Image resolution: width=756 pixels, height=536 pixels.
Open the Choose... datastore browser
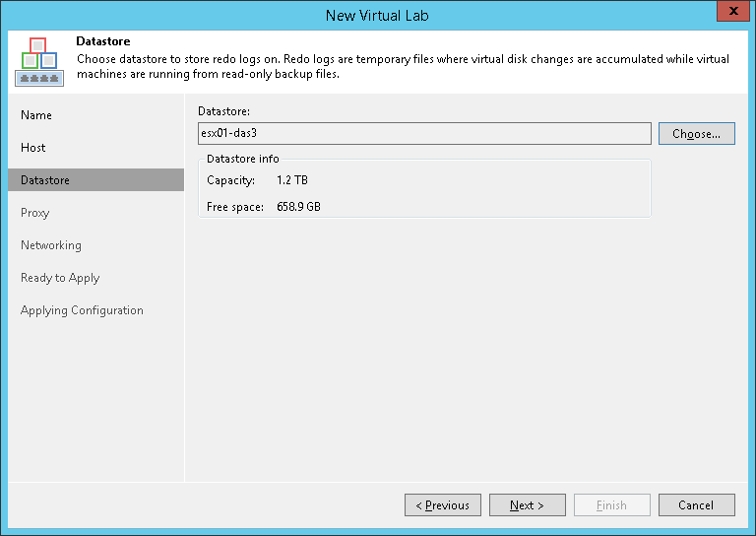coord(697,134)
